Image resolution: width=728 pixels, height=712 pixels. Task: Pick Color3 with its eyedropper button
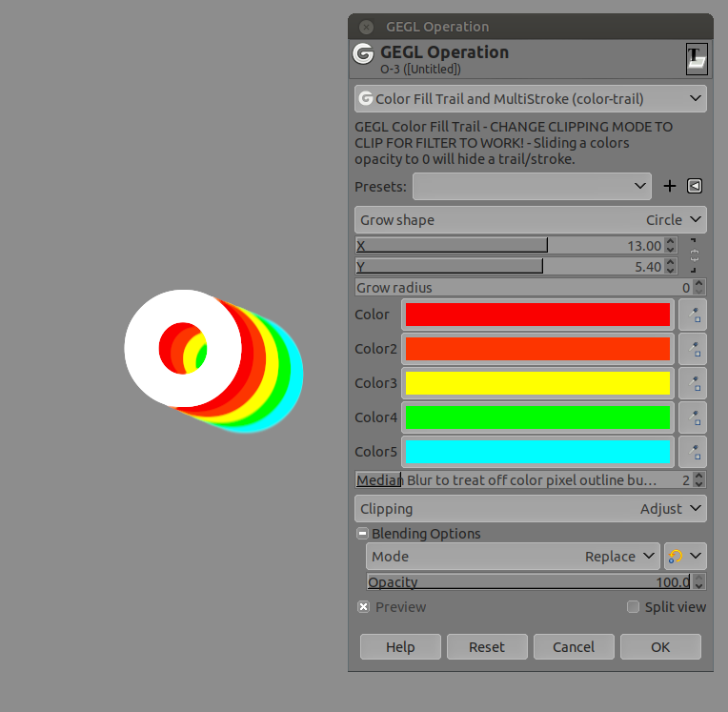coord(692,383)
